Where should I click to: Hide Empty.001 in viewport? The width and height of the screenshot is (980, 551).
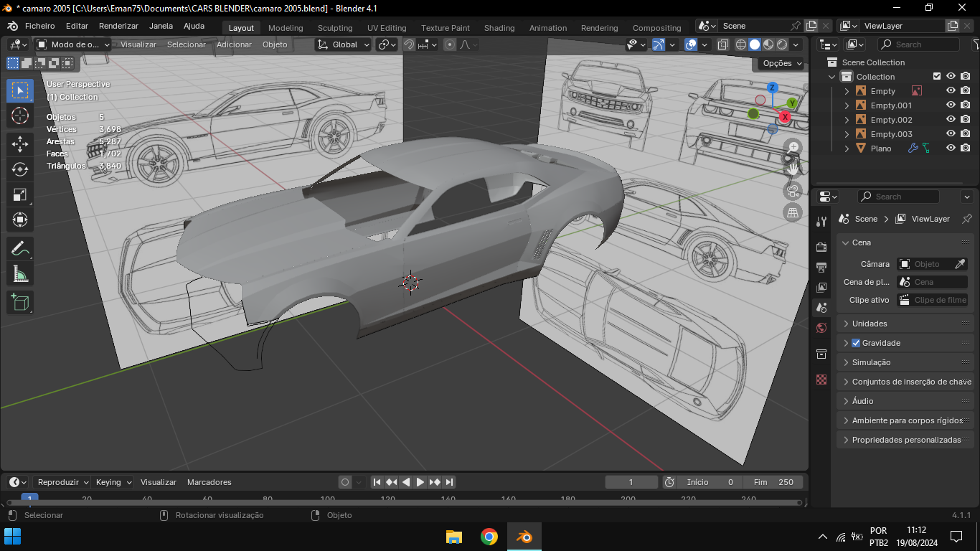[x=951, y=105]
